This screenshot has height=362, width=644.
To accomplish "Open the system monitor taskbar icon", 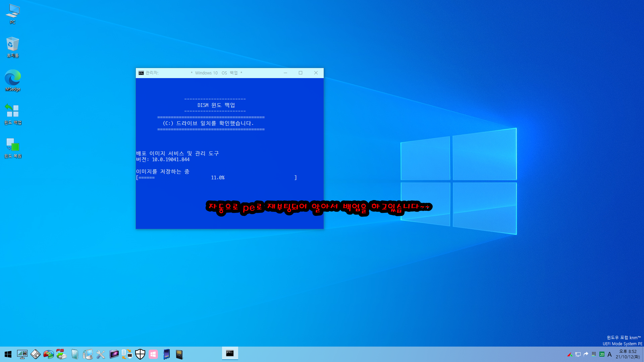I will 22,354.
